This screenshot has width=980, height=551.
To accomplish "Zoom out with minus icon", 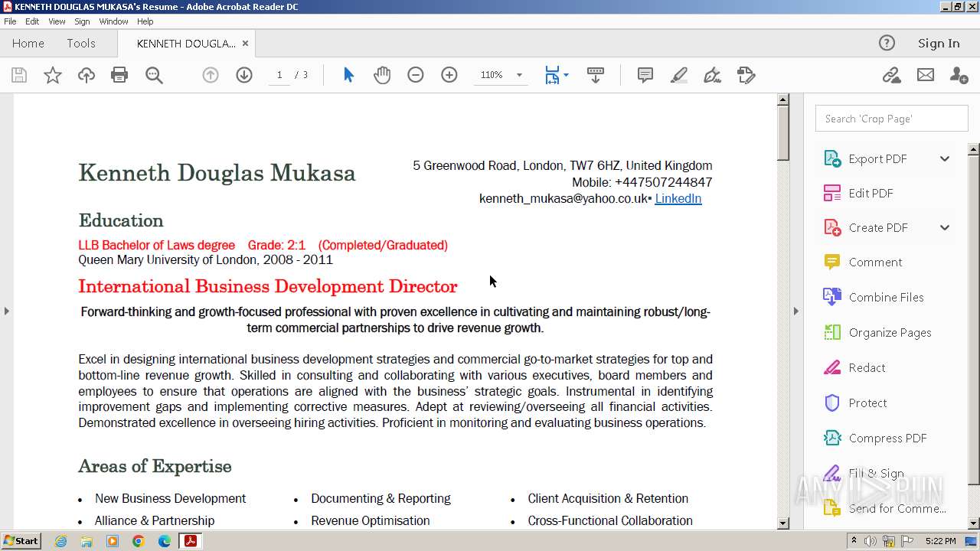I will pos(416,75).
